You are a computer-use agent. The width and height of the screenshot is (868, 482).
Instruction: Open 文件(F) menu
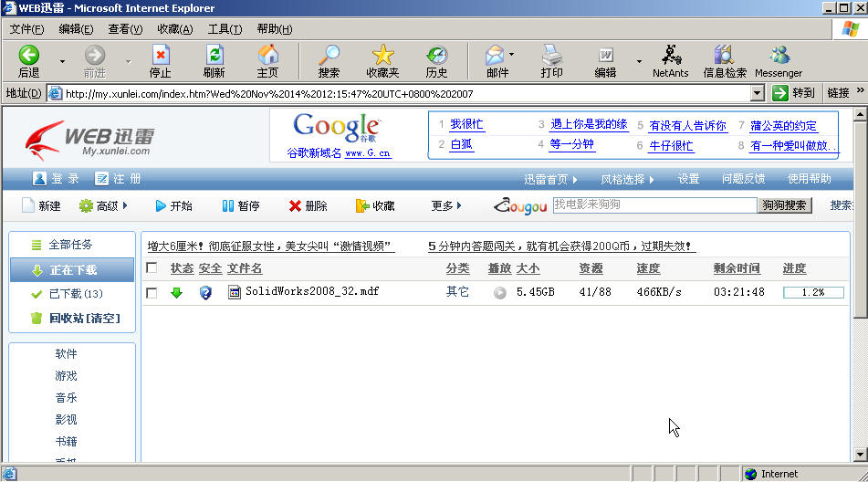click(x=26, y=29)
